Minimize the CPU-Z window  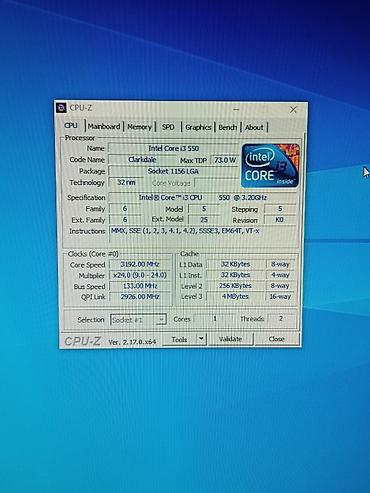[x=236, y=109]
